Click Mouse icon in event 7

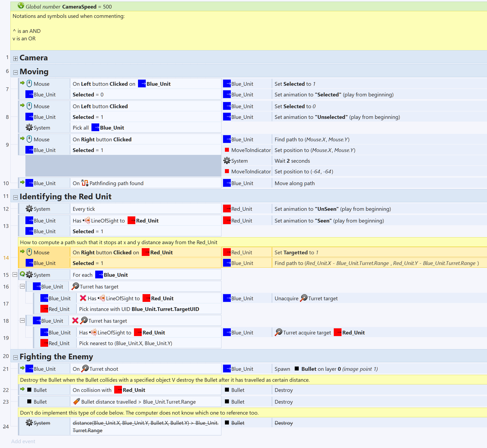29,84
